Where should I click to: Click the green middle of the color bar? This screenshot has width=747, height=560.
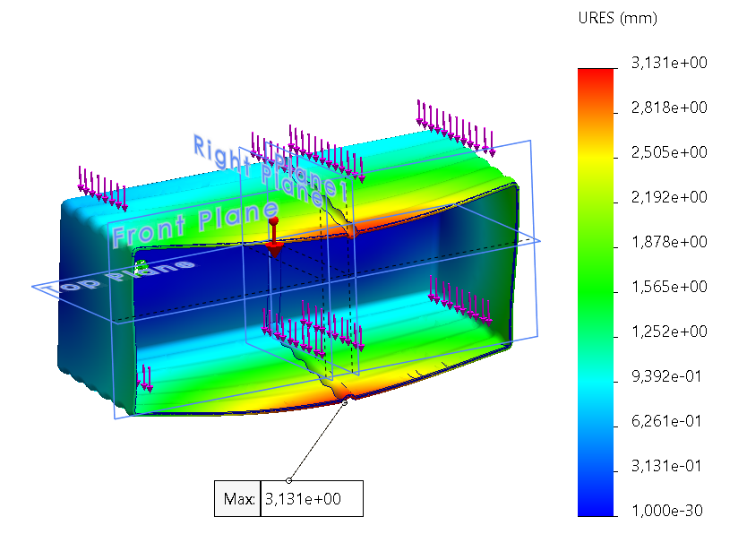pos(596,287)
